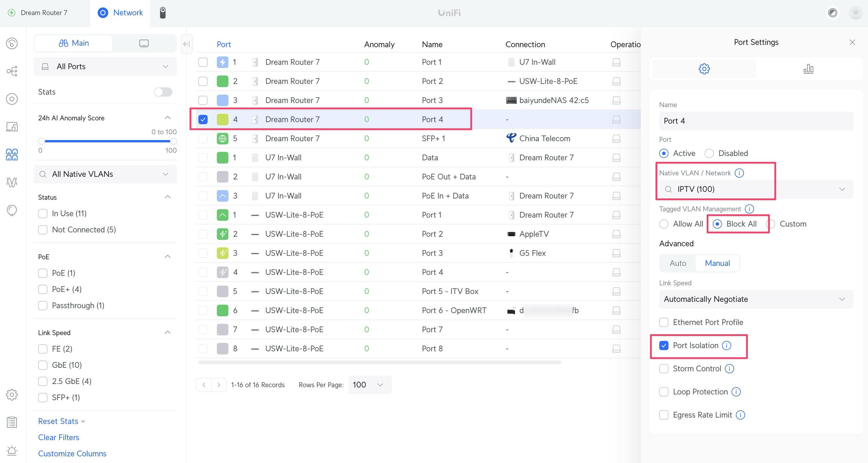Screen dimensions: 868x463
Task: Open the All Ports dropdown
Action: (105, 67)
